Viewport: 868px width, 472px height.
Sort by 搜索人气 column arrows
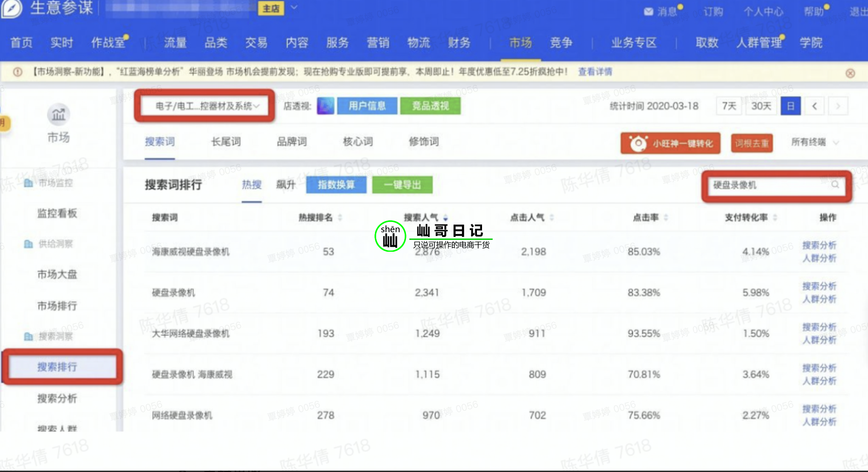click(445, 218)
